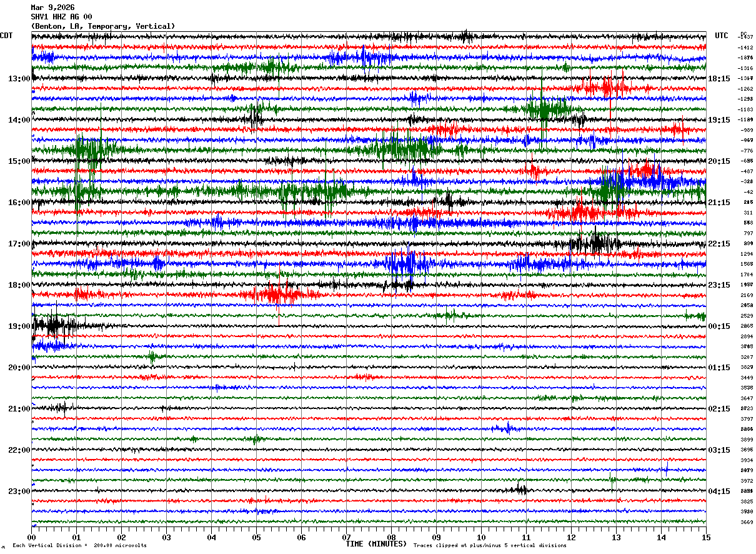
Task: Click the date text 'Mar 9,2026'
Action: (x=52, y=8)
